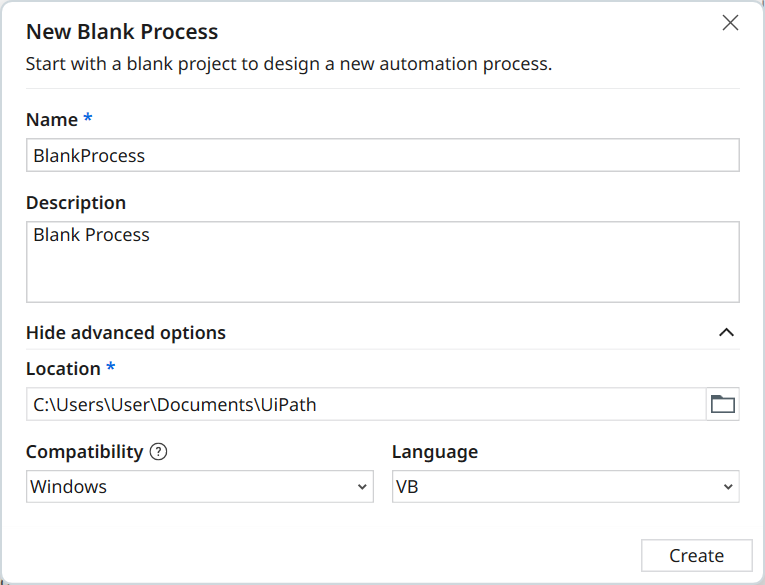Click the Language label text
765x585 pixels.
(x=435, y=452)
